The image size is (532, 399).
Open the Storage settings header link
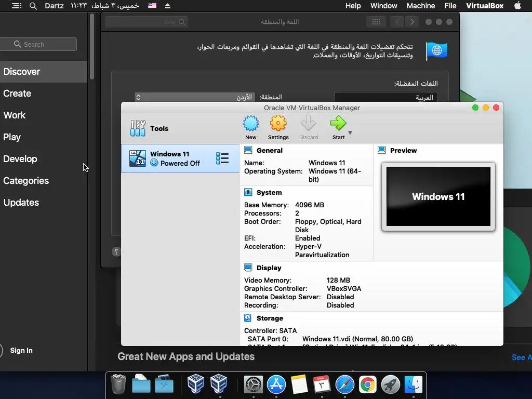(270, 318)
